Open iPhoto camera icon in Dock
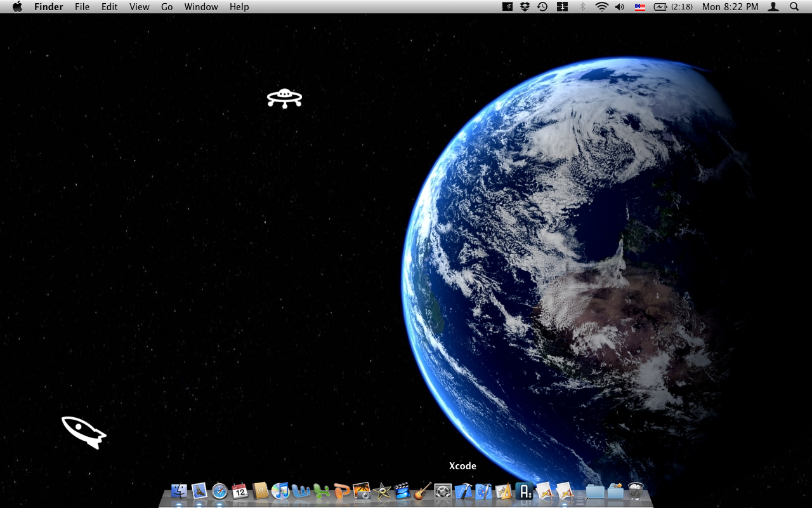 (x=362, y=491)
